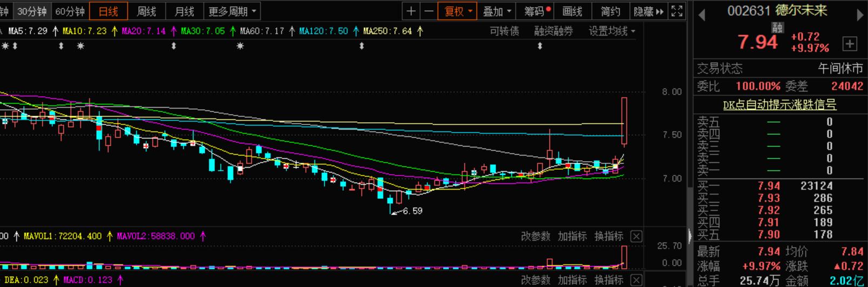
Task: Go to previous stock with left arrow
Action: [702, 15]
